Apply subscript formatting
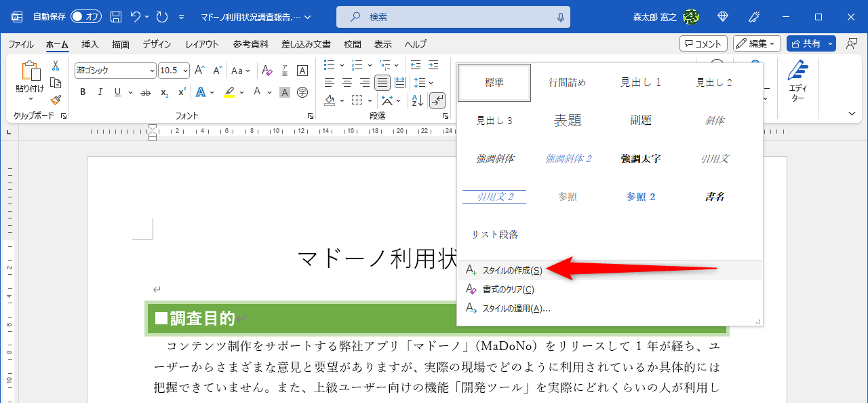Image resolution: width=868 pixels, height=403 pixels. [x=164, y=92]
